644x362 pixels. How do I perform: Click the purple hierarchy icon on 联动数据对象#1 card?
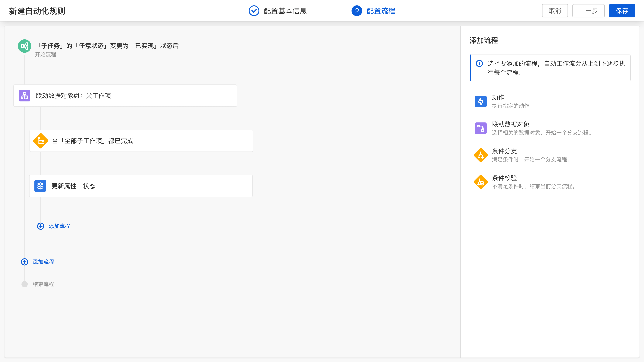[24, 96]
